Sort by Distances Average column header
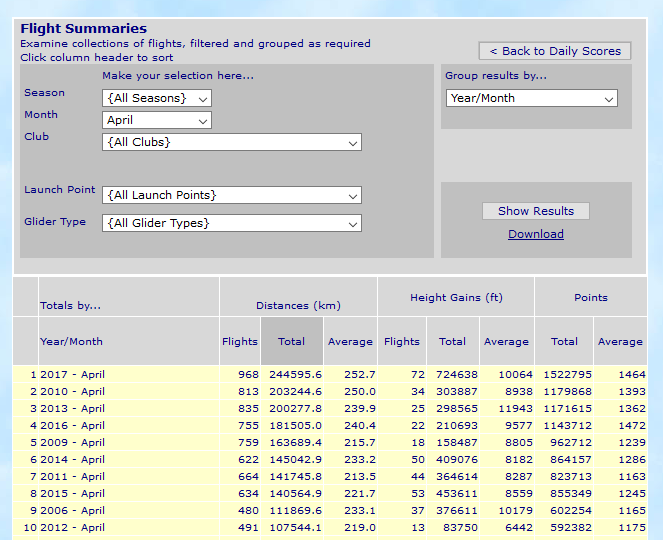Image resolution: width=663 pixels, height=540 pixels. click(x=350, y=341)
